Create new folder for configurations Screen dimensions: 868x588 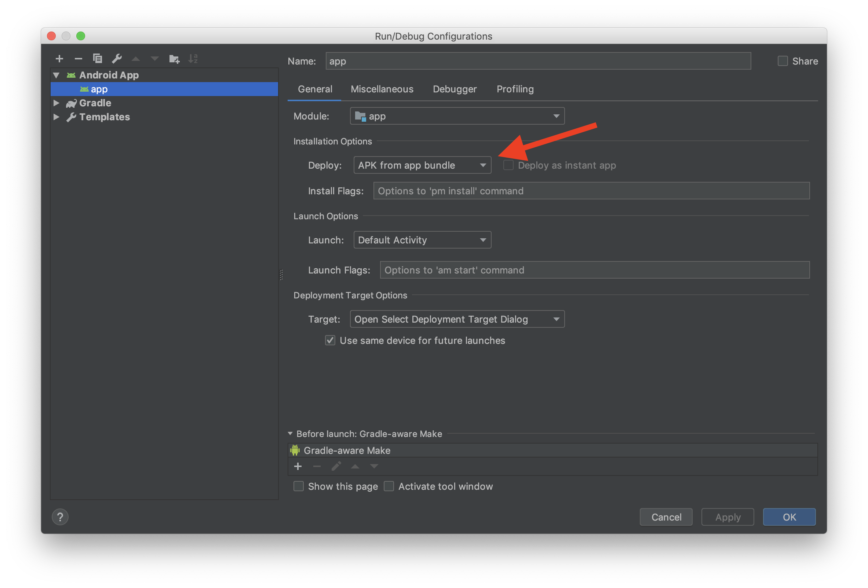point(174,59)
